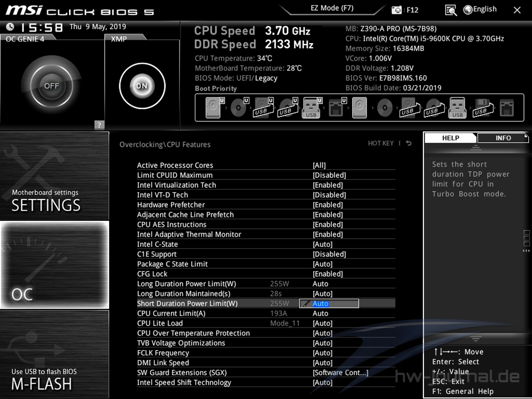Open Package C State Limit option

coord(266,264)
